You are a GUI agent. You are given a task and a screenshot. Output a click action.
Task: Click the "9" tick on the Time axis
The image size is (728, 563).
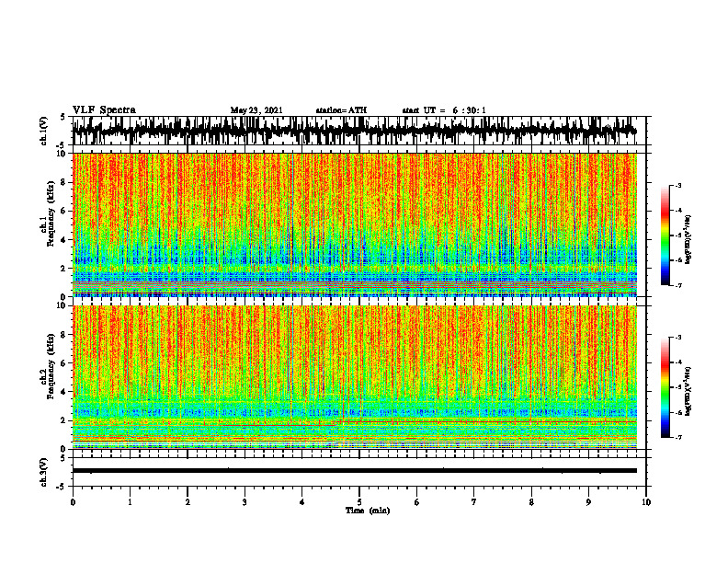pyautogui.click(x=588, y=502)
